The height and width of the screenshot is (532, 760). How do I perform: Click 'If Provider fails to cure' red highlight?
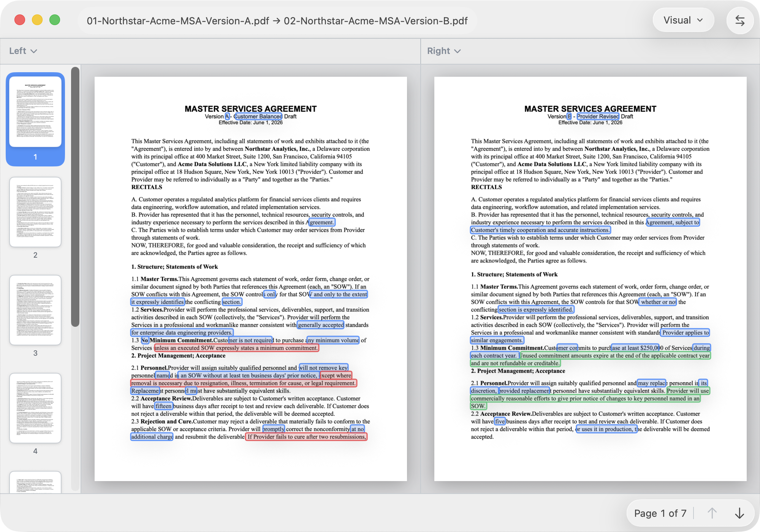306,437
